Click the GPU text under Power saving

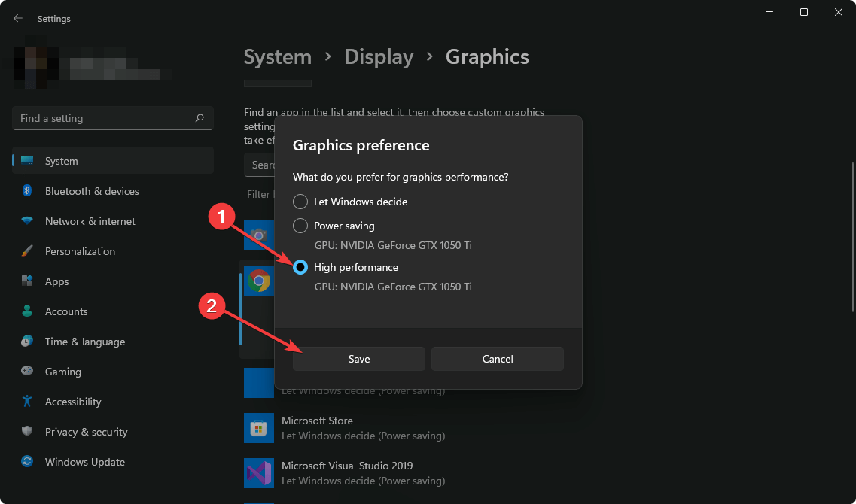point(393,245)
